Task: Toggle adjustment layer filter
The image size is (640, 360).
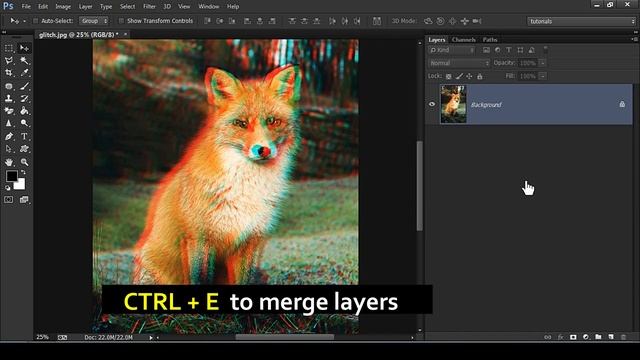Action: point(497,50)
